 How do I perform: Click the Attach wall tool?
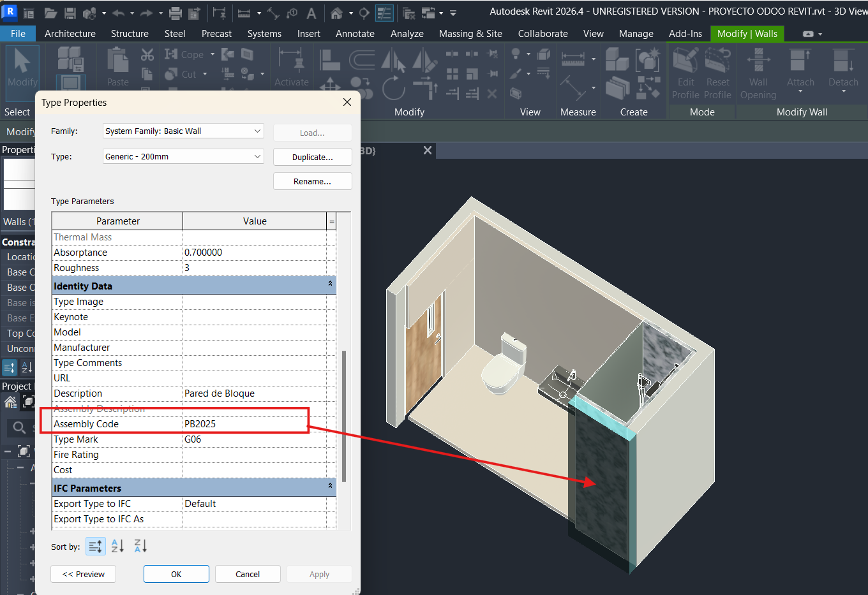pyautogui.click(x=800, y=67)
